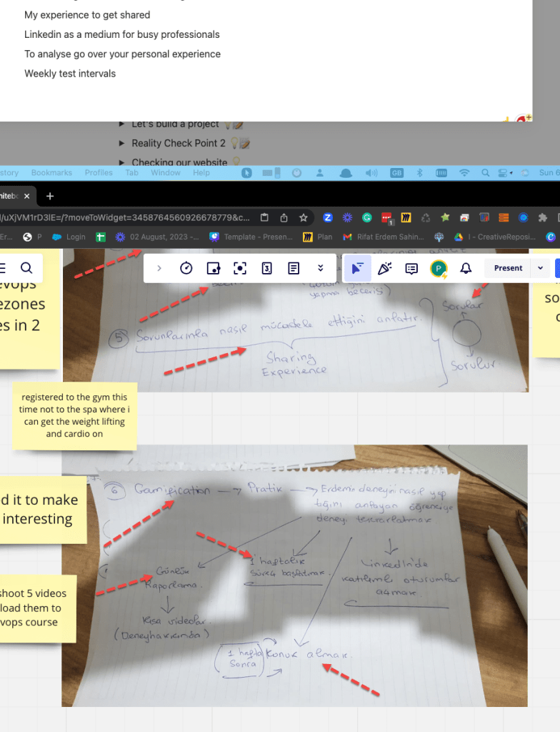Click 'Linkedin as a medium for busy professionals'
This screenshot has width=560, height=732.
tap(122, 34)
